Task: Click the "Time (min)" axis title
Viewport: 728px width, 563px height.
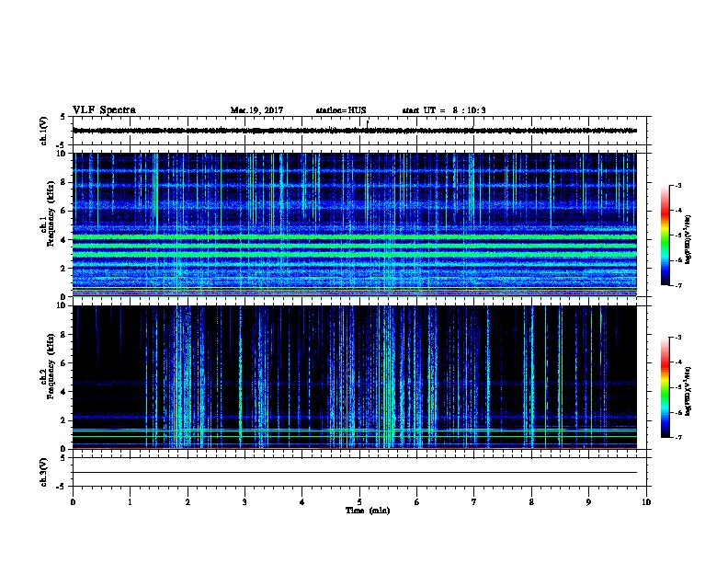Action: 368,511
